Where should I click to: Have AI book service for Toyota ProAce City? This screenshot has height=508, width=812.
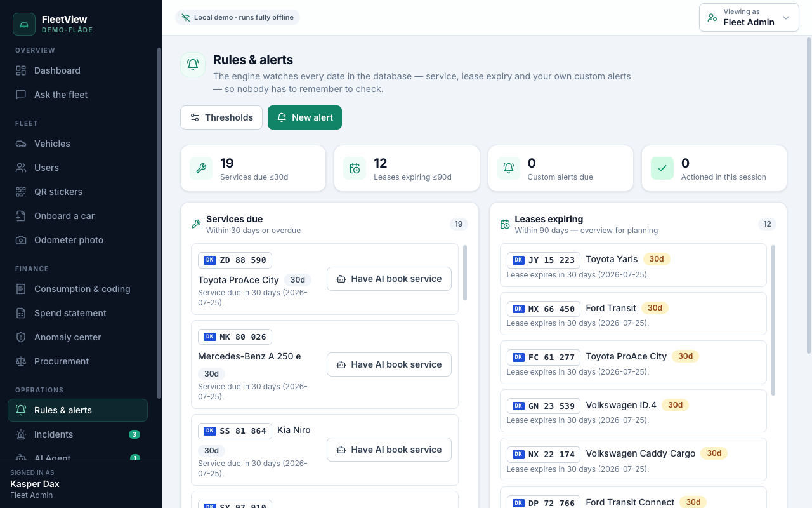[x=389, y=279]
